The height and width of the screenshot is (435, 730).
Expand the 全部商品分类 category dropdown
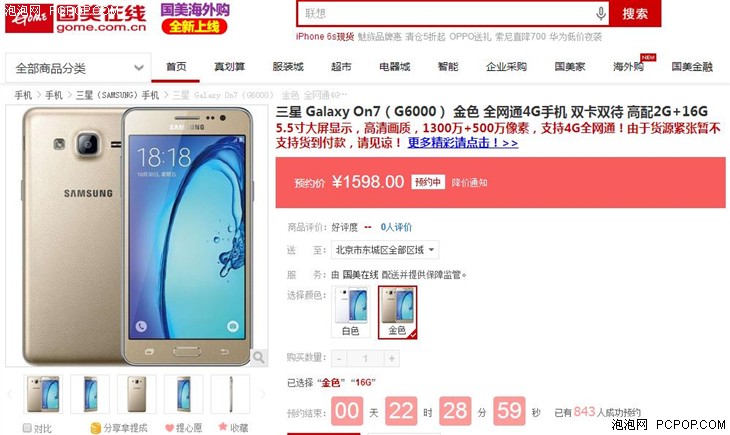point(78,68)
